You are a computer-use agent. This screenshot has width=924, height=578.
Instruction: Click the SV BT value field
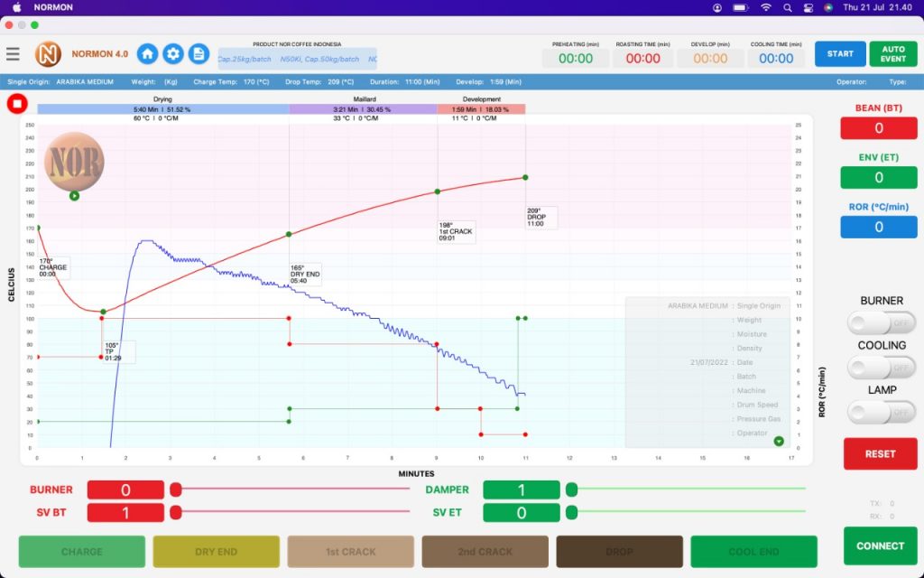tap(125, 513)
